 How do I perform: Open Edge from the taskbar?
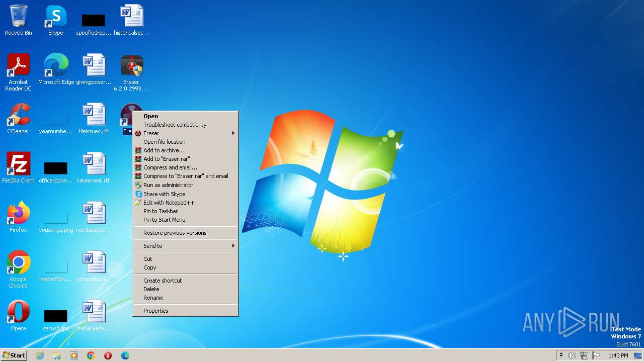(x=125, y=355)
